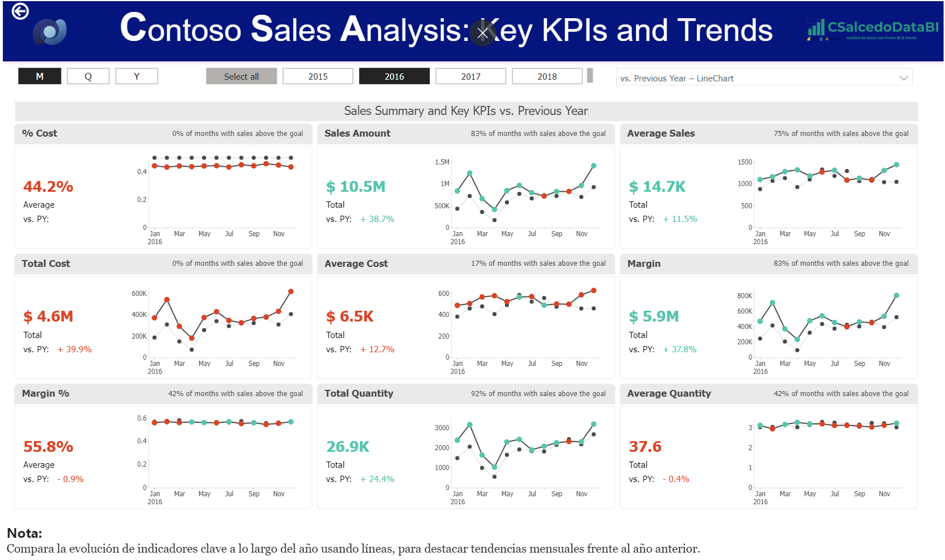Click the December point on Sales Amount chart
Viewport: 945px width, 560px height.
(x=594, y=166)
